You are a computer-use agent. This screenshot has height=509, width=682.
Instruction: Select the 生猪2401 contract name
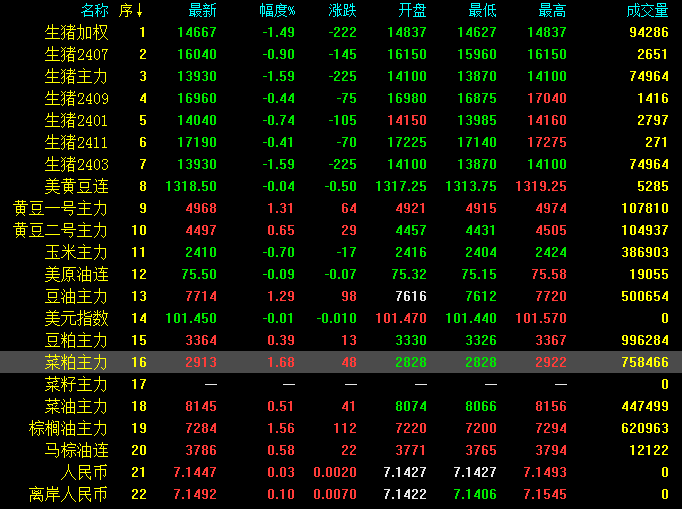(x=77, y=121)
